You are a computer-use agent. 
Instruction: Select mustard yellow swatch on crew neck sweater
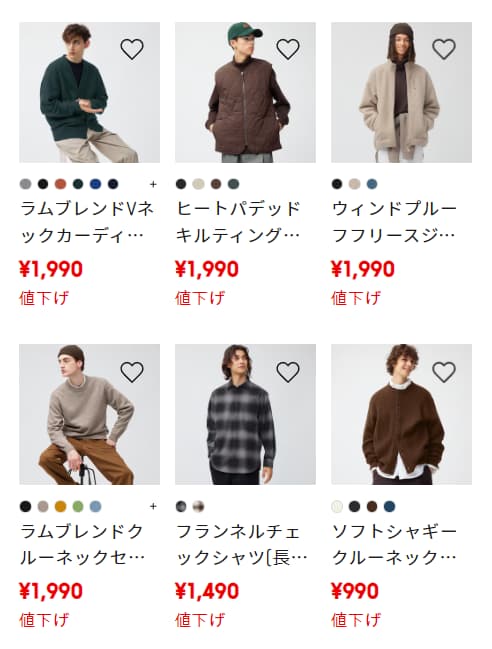click(x=60, y=506)
